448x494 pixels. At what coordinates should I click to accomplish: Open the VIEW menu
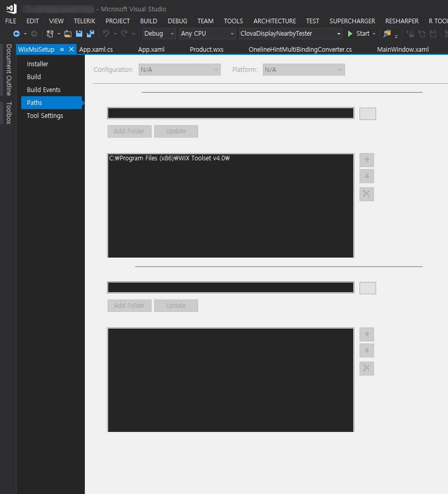tap(56, 21)
